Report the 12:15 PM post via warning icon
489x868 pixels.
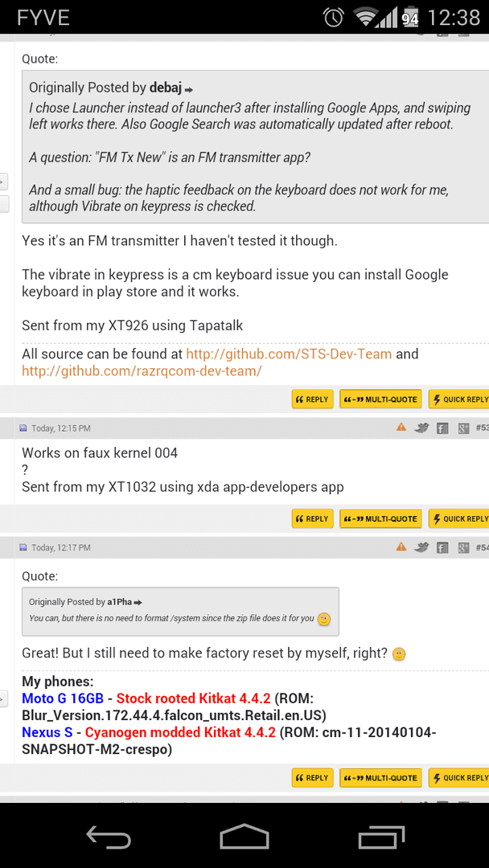click(x=401, y=427)
